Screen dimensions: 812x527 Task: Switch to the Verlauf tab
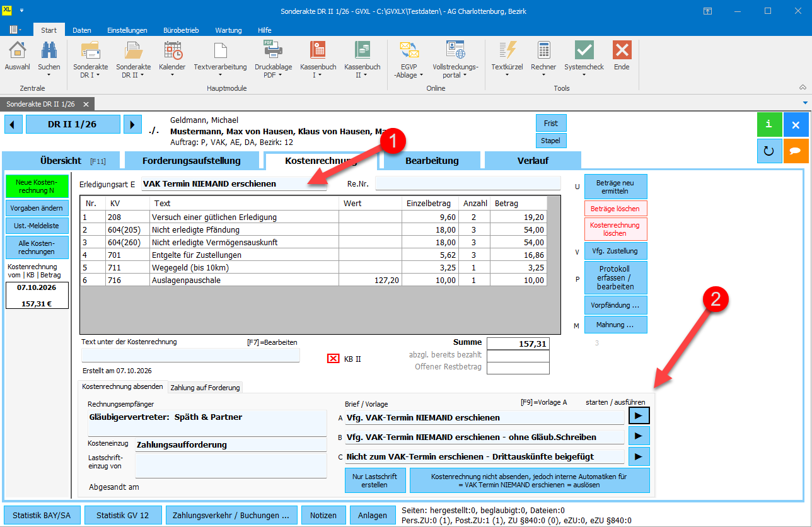pyautogui.click(x=533, y=161)
